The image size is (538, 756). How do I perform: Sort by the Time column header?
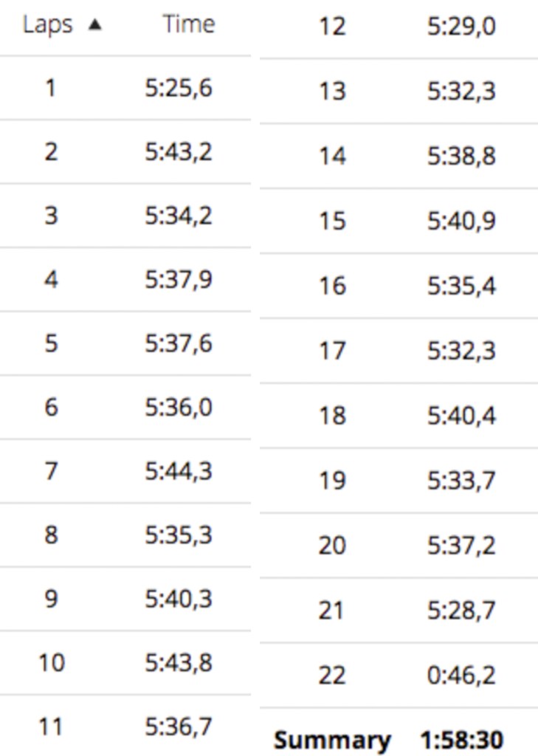click(188, 25)
